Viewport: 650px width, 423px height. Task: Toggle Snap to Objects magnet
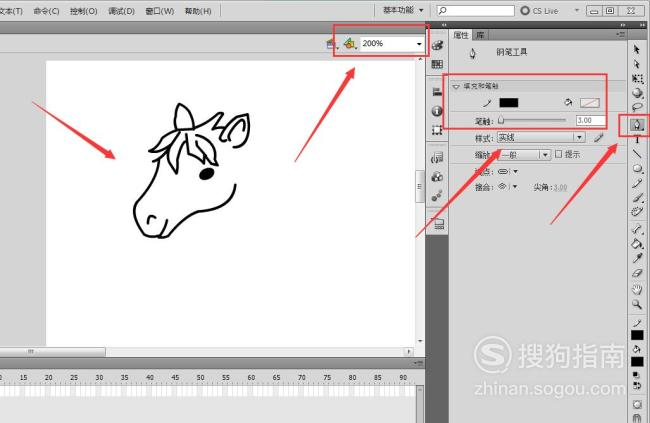[x=637, y=417]
